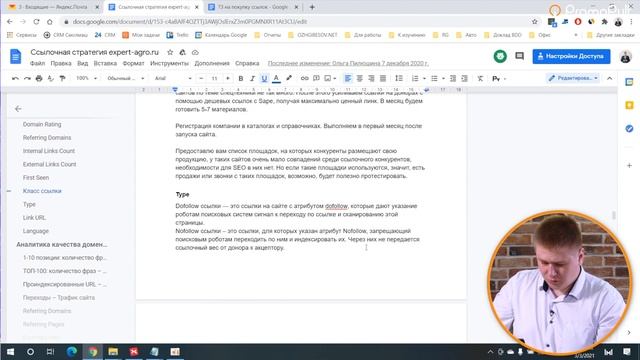This screenshot has width=640, height=360.
Task: Toggle underline formatting
Action: tap(264, 78)
